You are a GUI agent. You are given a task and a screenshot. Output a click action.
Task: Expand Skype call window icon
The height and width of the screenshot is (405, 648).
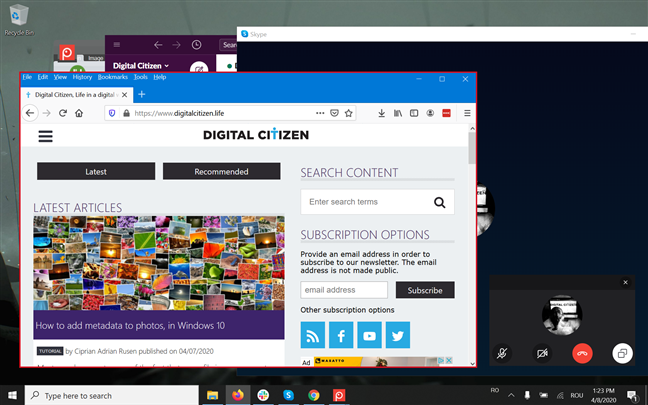[x=622, y=353]
